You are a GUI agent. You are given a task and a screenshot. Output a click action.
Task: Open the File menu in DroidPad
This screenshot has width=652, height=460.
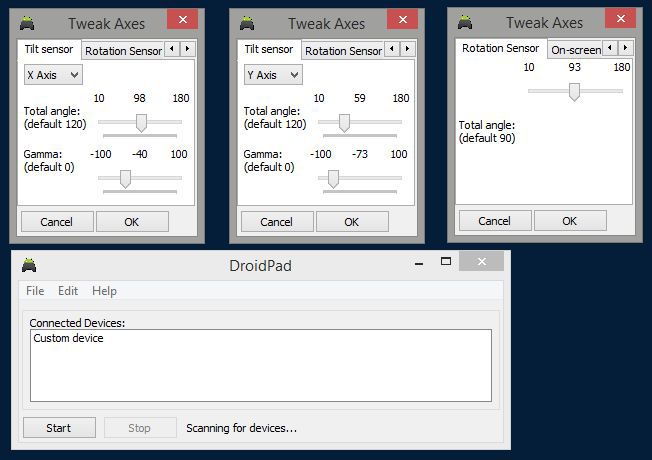tap(35, 291)
